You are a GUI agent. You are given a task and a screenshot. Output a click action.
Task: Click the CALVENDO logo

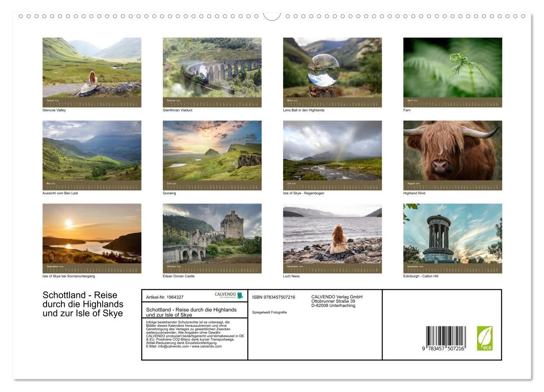click(229, 296)
